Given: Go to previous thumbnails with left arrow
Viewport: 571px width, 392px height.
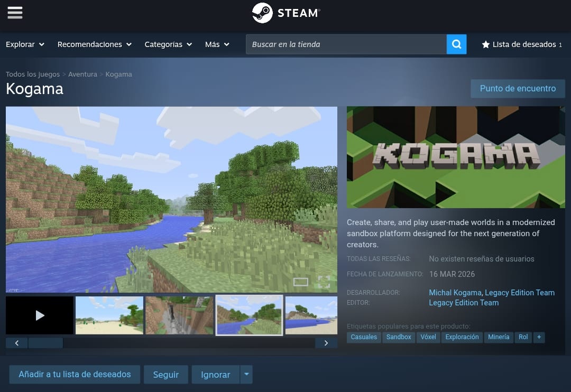Looking at the screenshot, I should coord(17,343).
